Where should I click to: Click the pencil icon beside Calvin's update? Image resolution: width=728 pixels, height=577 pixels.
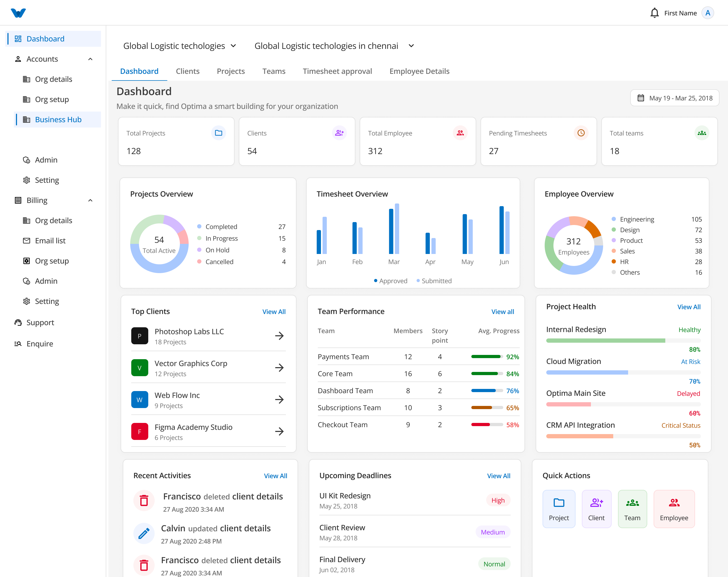(x=144, y=533)
